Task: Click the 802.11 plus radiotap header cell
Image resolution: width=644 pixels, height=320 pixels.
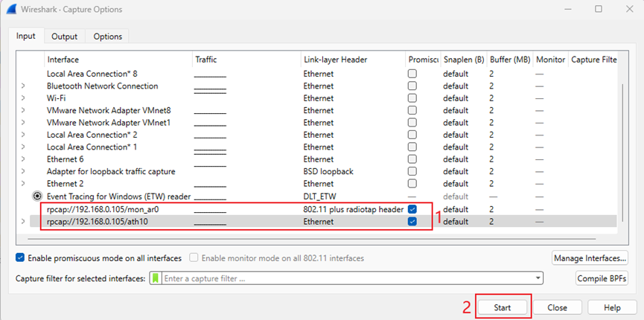Action: (x=353, y=209)
